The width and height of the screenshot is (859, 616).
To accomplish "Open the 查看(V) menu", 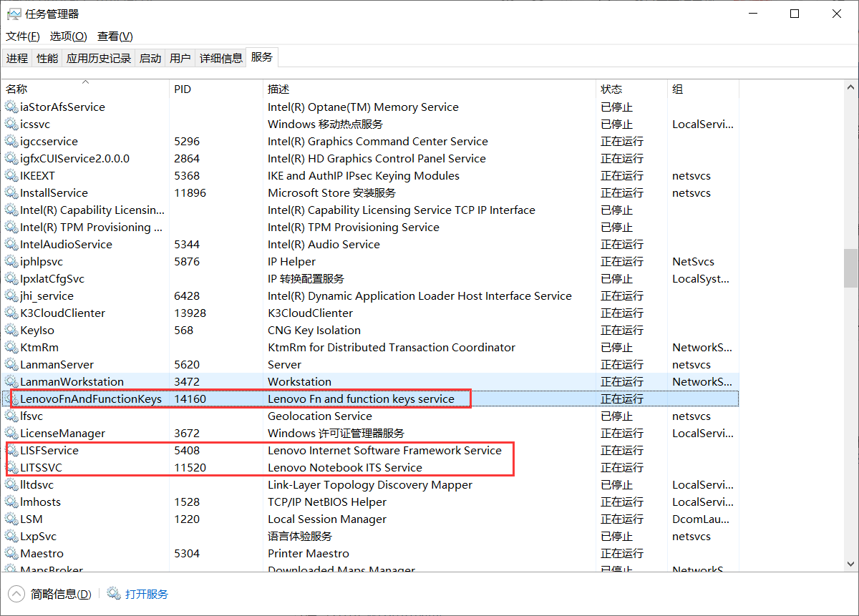I will pos(115,36).
